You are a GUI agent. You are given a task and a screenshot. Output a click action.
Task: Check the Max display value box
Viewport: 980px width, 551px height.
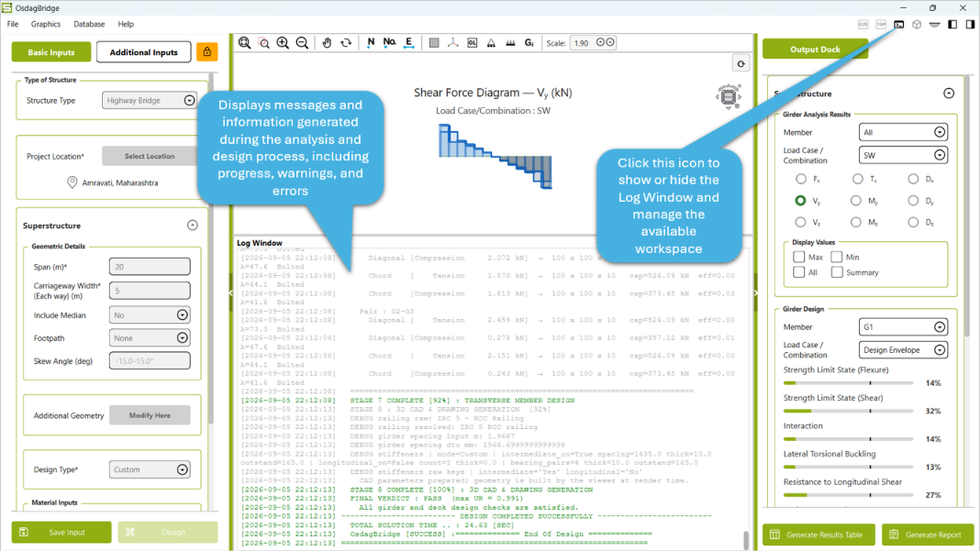pyautogui.click(x=798, y=257)
